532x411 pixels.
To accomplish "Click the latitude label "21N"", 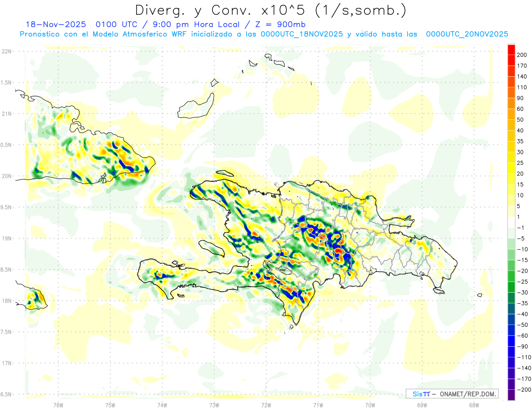I will point(6,114).
